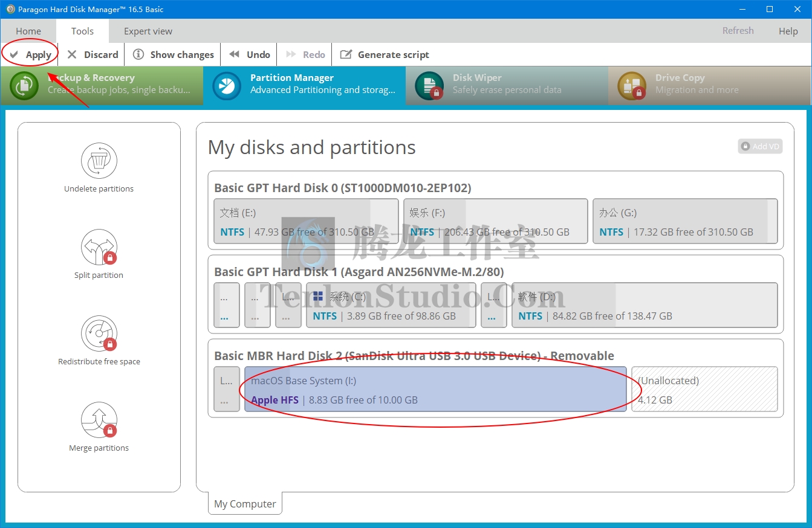Launch Split partition tool
This screenshot has width=812, height=528.
point(99,254)
